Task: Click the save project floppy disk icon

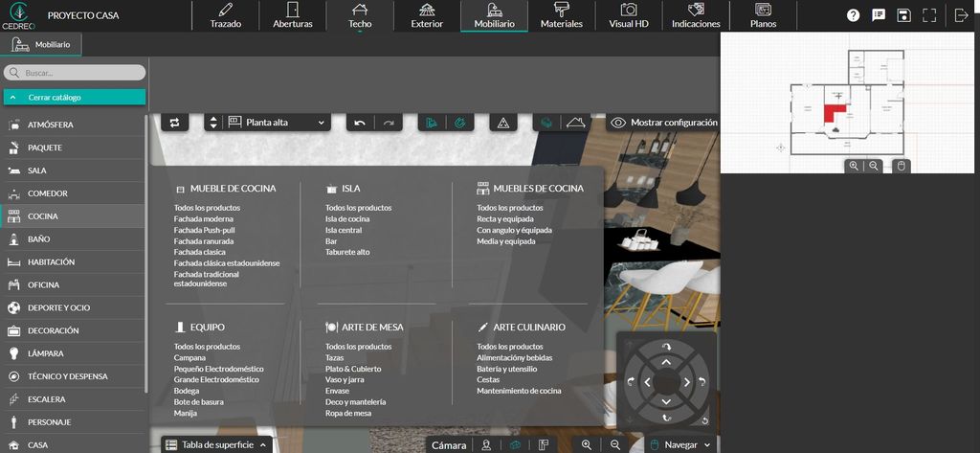Action: (x=903, y=15)
